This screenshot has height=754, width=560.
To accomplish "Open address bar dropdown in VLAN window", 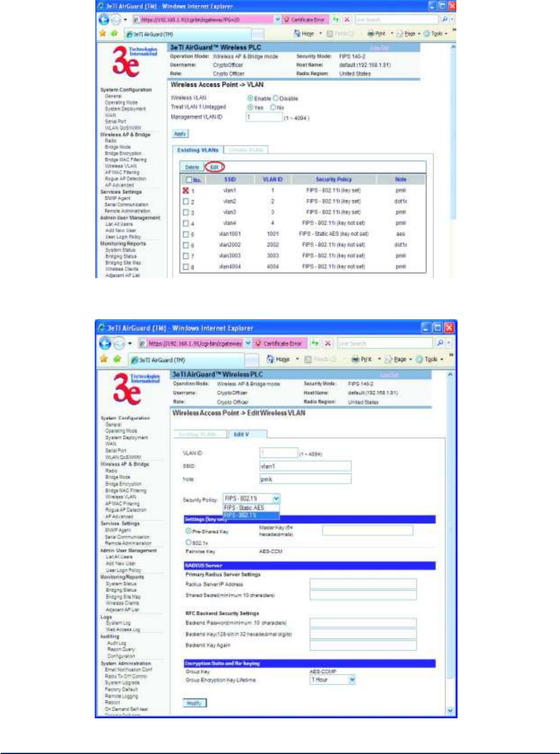I will coord(278,19).
